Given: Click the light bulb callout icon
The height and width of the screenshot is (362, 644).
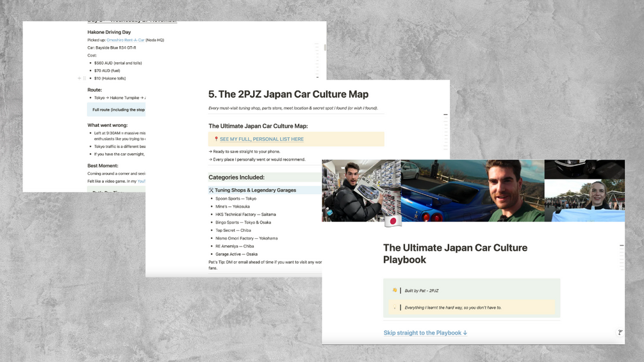Looking at the screenshot, I should pos(395,307).
